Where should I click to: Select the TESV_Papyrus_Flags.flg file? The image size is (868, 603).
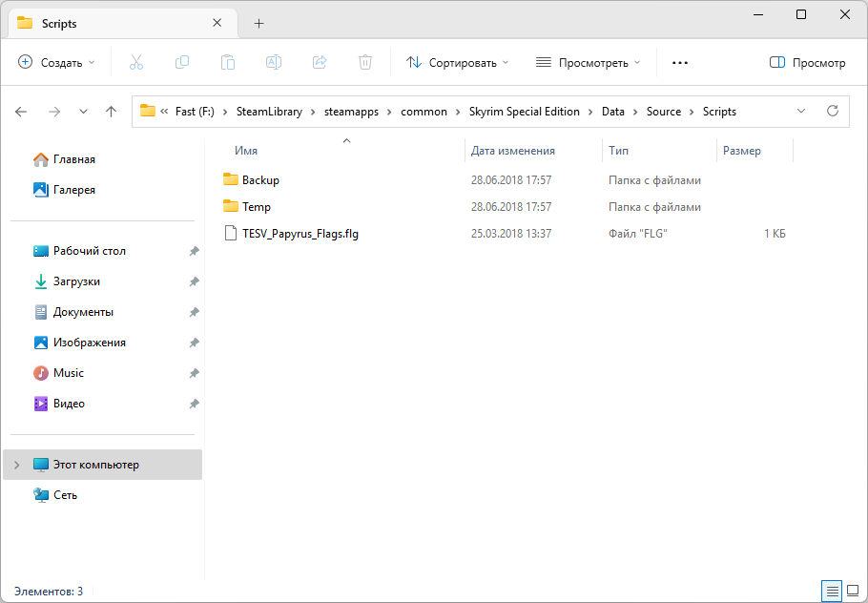pos(300,233)
